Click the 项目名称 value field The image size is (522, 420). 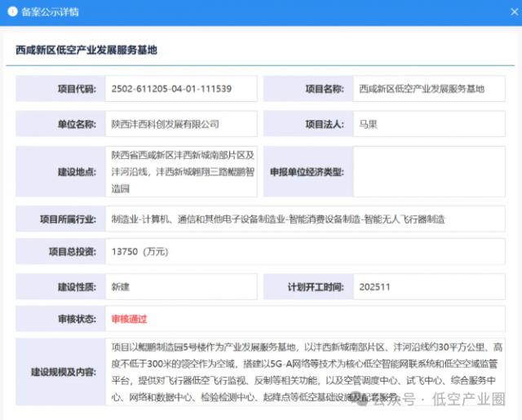click(x=431, y=88)
